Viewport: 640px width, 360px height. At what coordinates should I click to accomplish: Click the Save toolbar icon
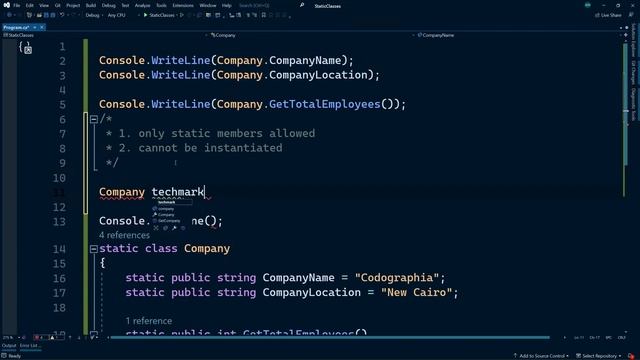46,15
